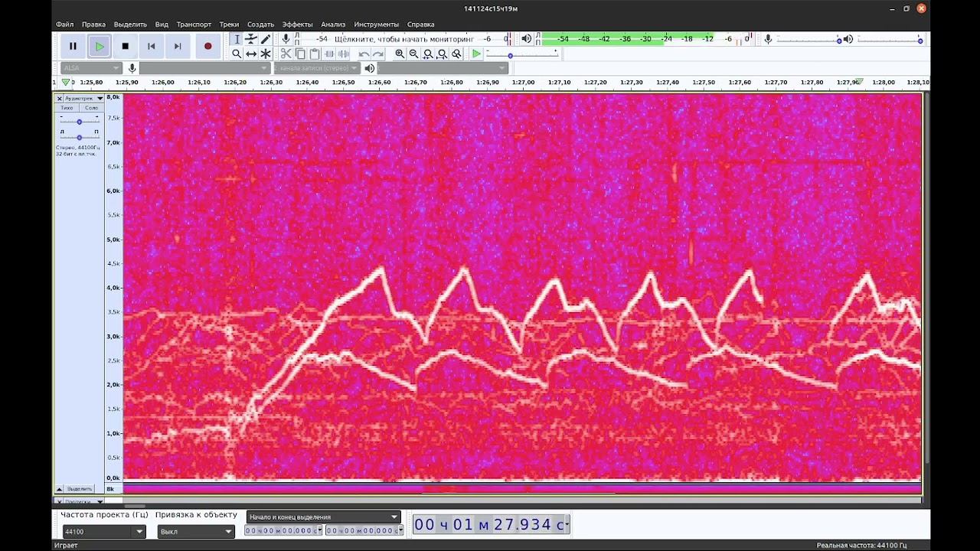Image resolution: width=980 pixels, height=551 pixels.
Task: Click the device toolbar microphone icon
Action: tap(132, 68)
